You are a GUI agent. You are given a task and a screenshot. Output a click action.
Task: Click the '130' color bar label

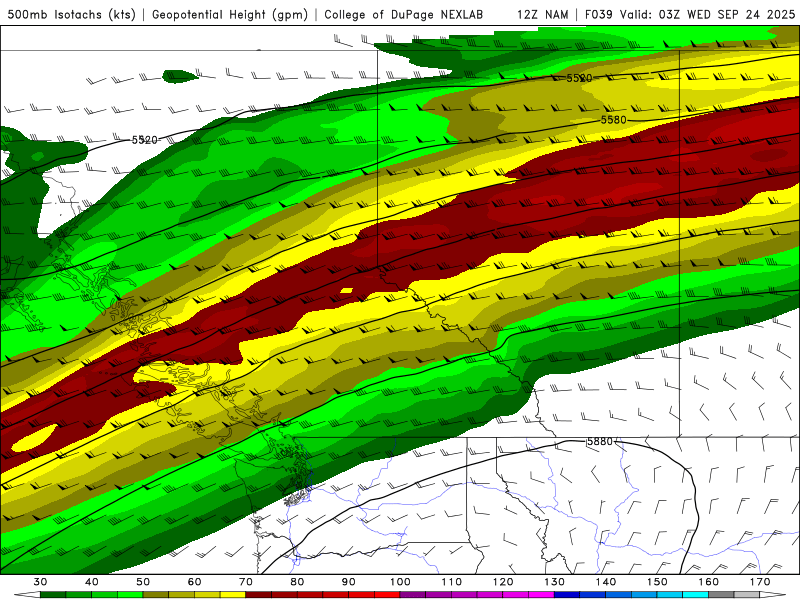click(x=554, y=582)
